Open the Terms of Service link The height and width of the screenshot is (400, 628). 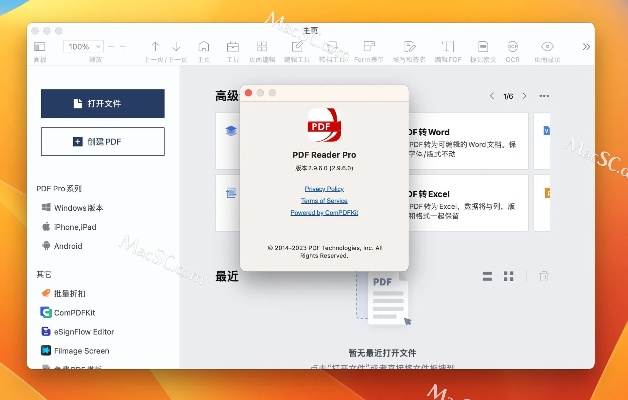(x=324, y=200)
